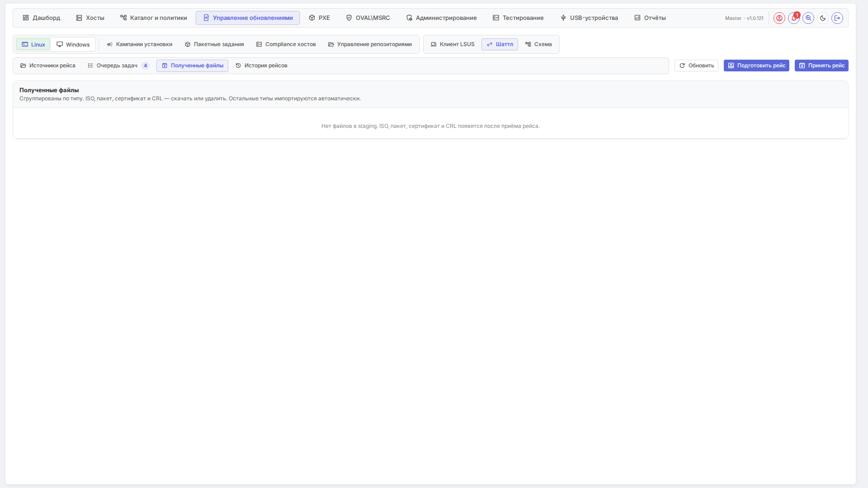
Task: Open the notifications bell
Action: [794, 18]
